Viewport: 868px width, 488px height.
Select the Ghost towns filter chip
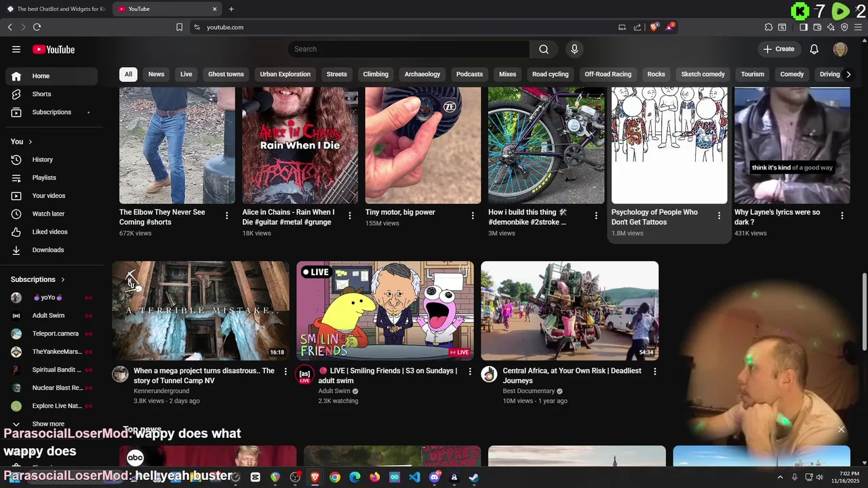226,75
